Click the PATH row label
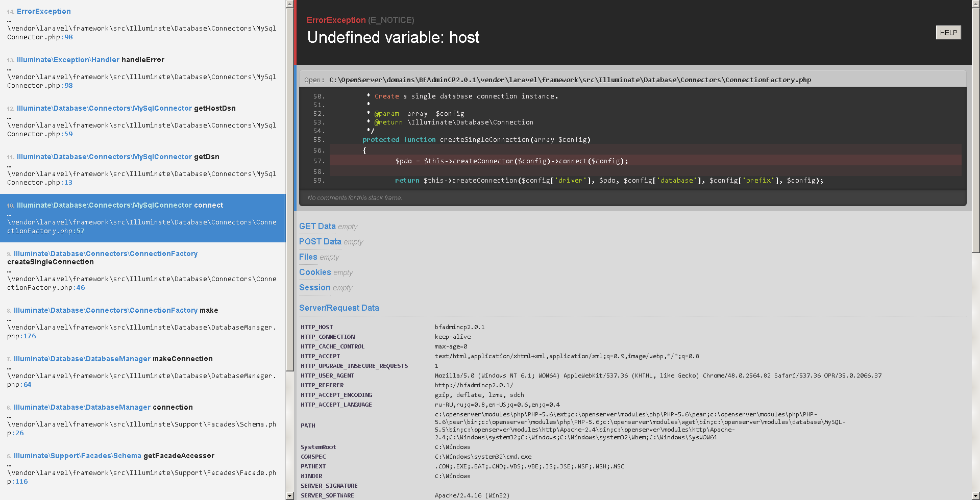 (x=308, y=426)
